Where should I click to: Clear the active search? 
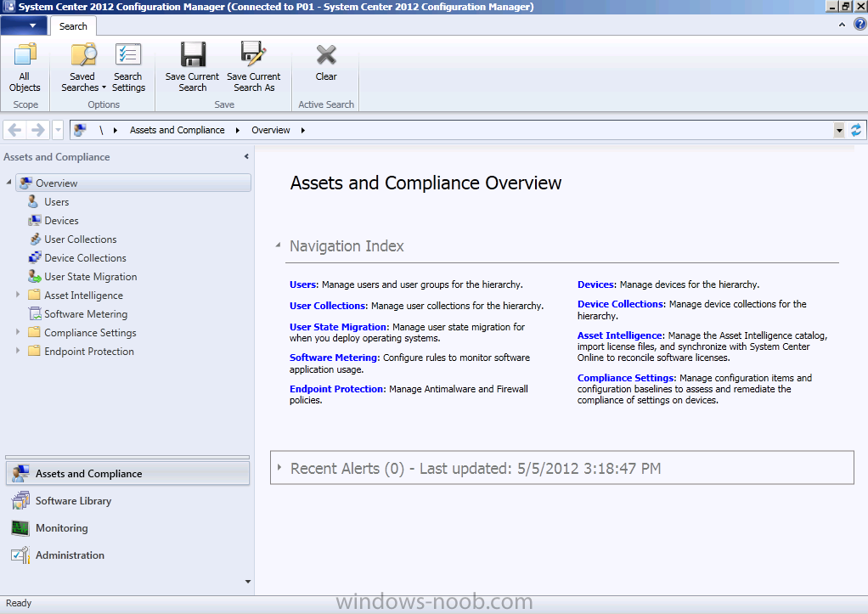tap(326, 63)
